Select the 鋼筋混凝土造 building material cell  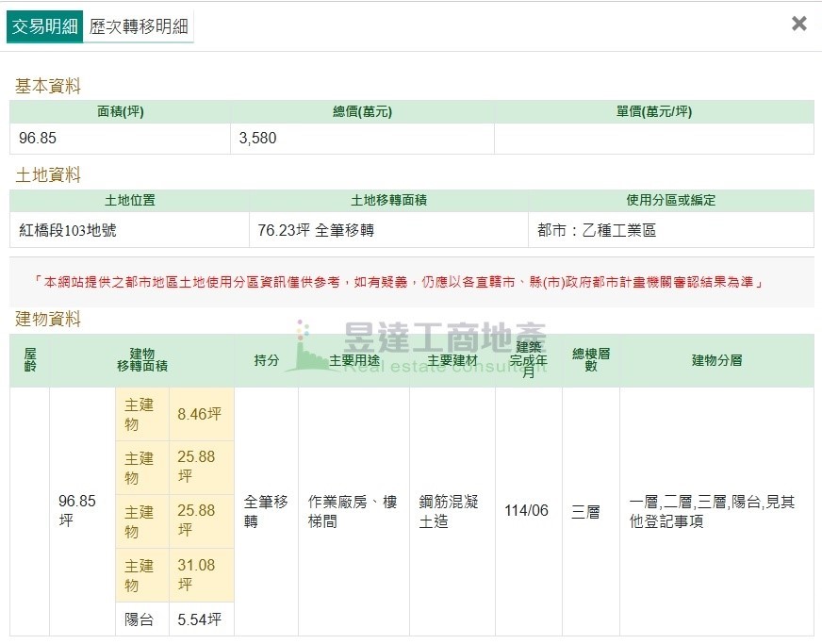tap(450, 511)
